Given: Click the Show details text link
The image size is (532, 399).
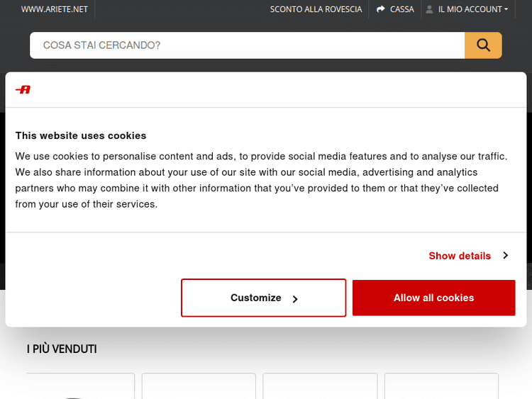Looking at the screenshot, I should pos(460,256).
